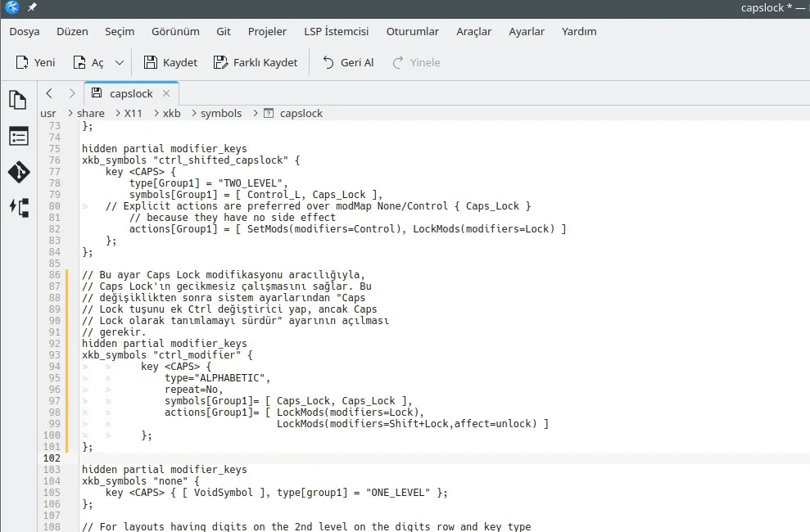Screen dimensions: 810x532
Task: Open the file list sidebar icon
Action: click(19, 137)
